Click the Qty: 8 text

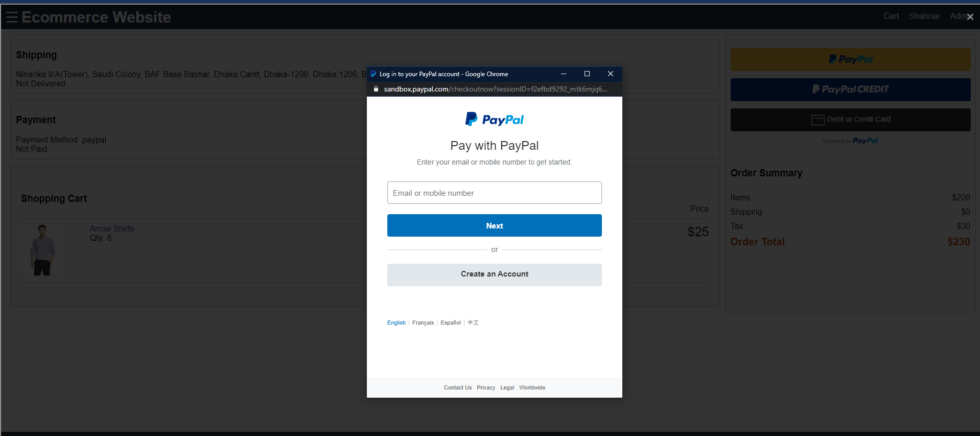tap(101, 238)
